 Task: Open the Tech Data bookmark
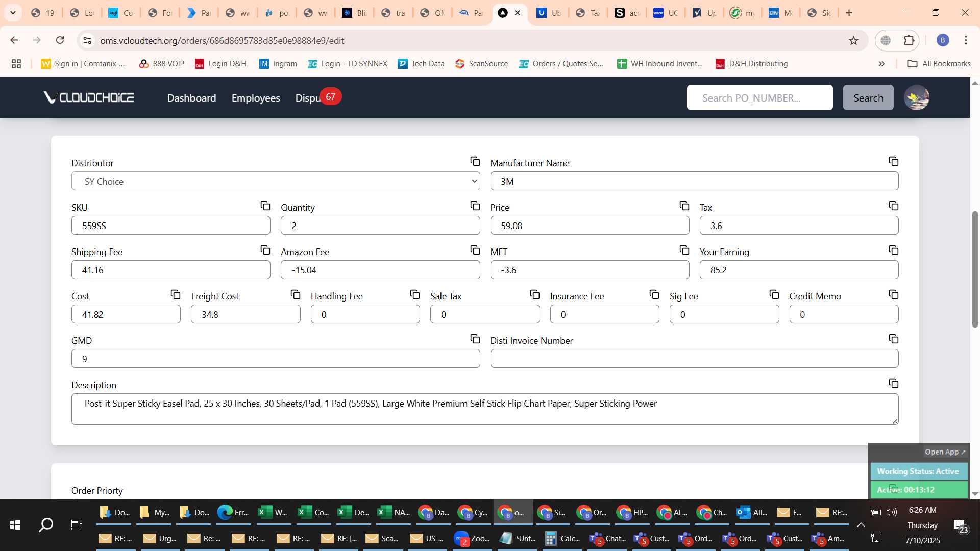point(421,64)
